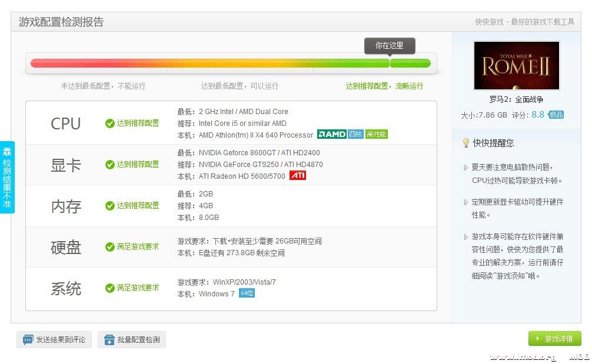The height and width of the screenshot is (364, 592).
Task: Click the configuration level gradient bar
Action: 230,64
